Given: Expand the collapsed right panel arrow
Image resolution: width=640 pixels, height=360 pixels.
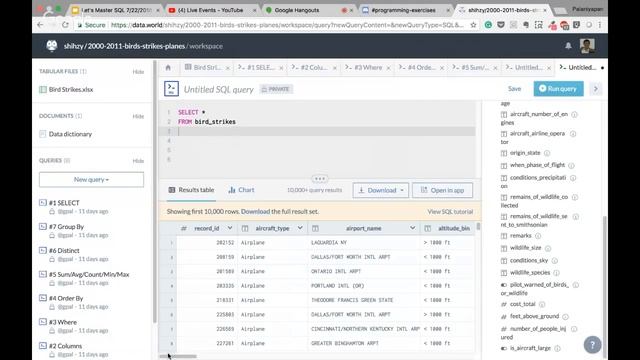Looking at the screenshot, I should tap(596, 89).
